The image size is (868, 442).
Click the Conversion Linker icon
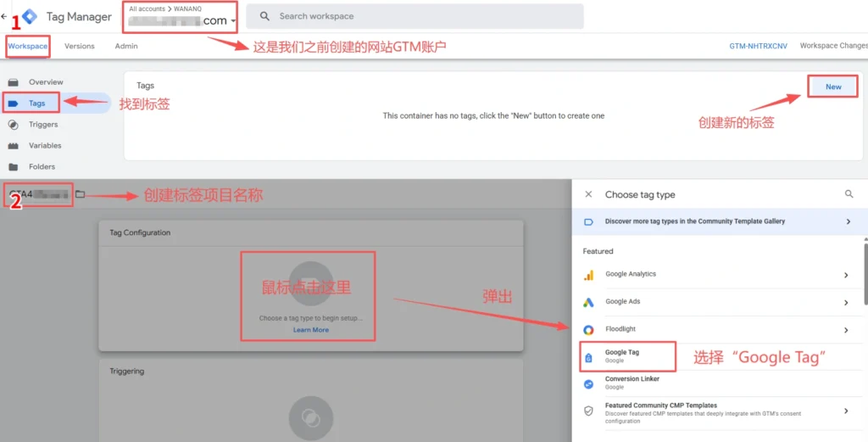(588, 383)
